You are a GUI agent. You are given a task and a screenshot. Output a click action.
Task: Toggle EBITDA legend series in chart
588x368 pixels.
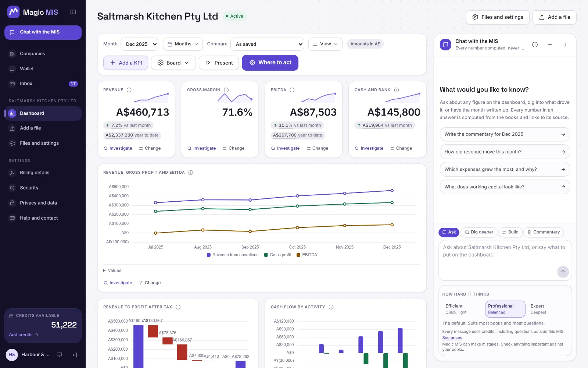307,255
